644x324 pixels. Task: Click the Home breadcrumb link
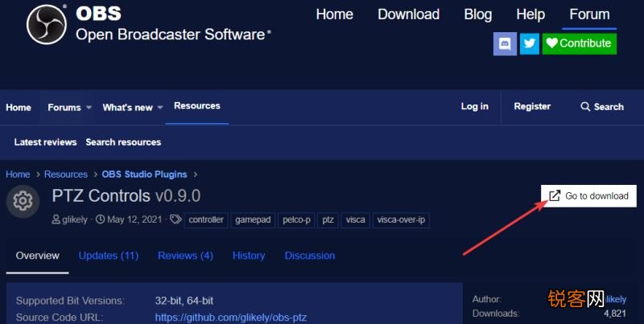(18, 174)
